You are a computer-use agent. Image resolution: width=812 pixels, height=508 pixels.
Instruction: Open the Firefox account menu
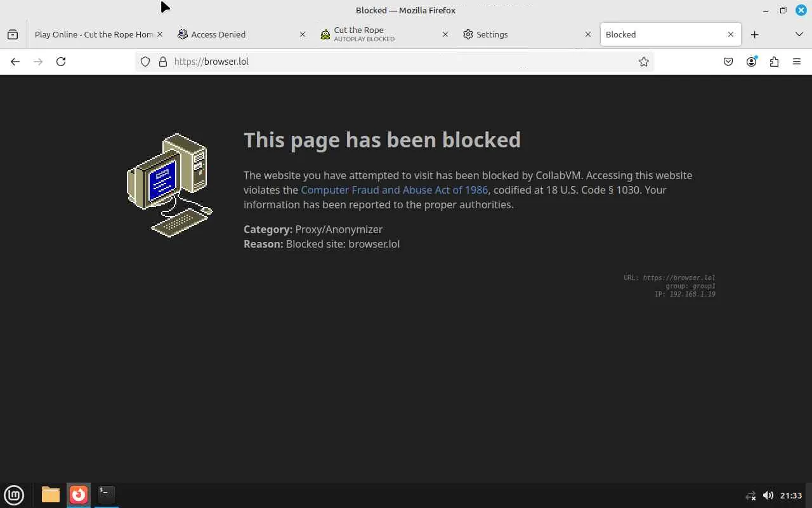pos(751,62)
